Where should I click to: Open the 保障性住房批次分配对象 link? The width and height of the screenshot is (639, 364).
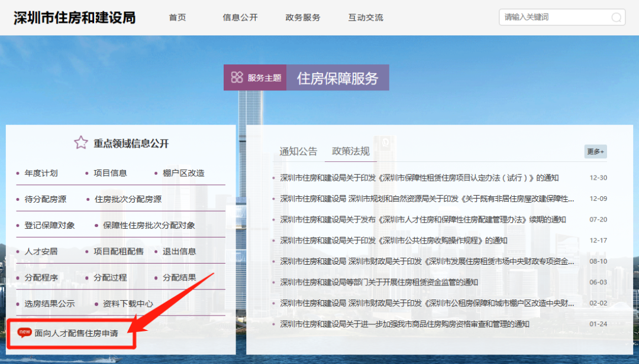point(149,225)
